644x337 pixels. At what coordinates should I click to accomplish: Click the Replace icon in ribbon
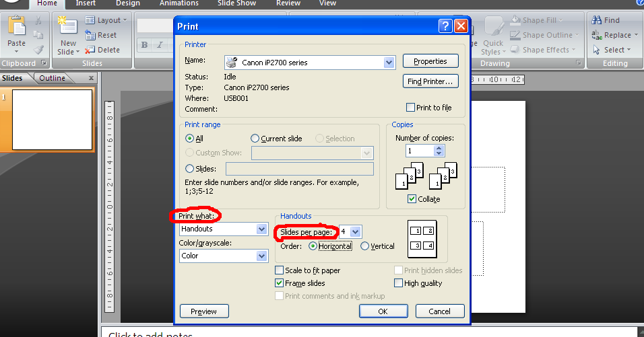coord(597,35)
